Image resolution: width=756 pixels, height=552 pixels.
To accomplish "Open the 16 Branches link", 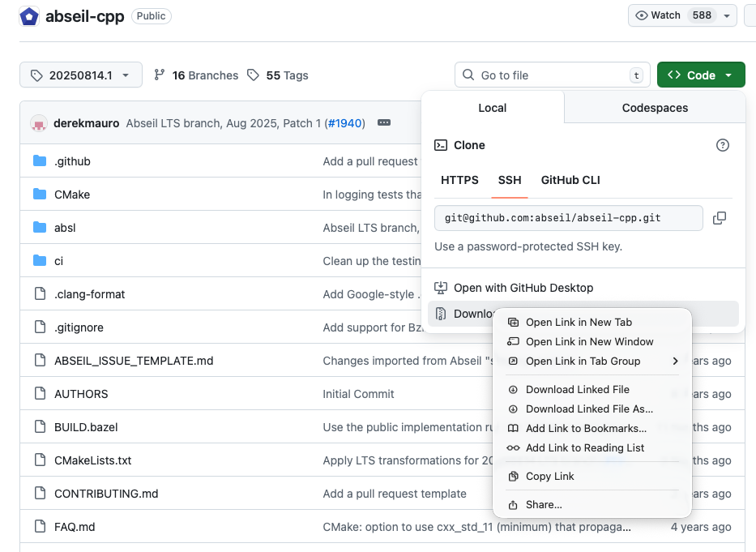I will coord(196,75).
